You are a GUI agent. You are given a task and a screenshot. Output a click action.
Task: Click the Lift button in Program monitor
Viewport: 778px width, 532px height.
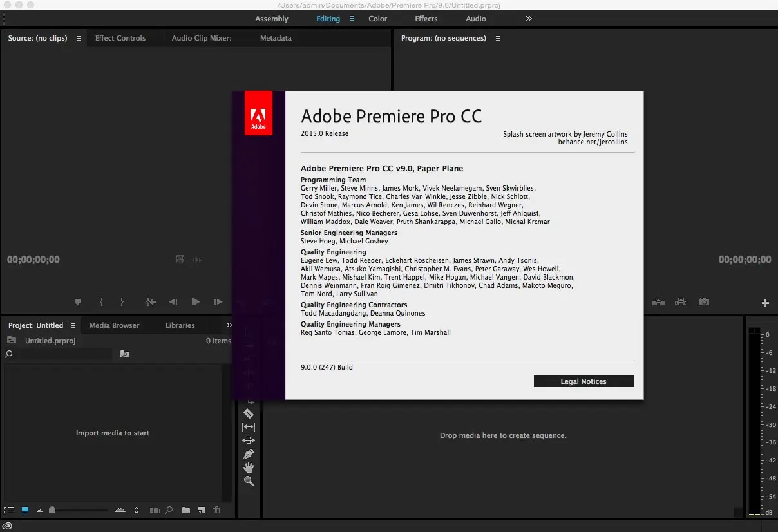[658, 301]
